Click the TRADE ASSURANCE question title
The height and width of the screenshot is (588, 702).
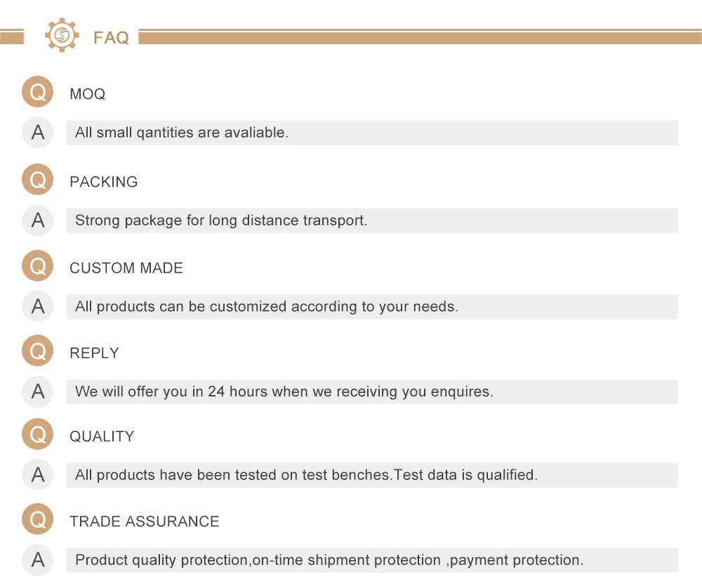click(x=144, y=521)
